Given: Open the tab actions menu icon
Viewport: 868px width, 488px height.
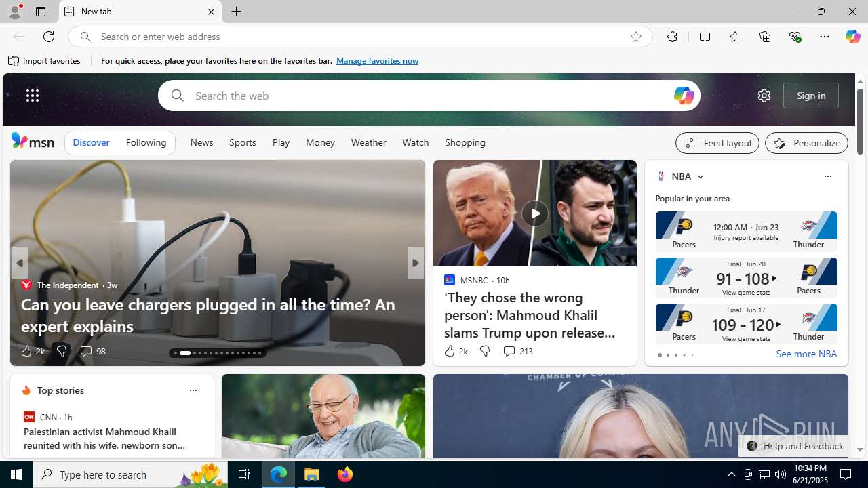Looking at the screenshot, I should tap(41, 12).
